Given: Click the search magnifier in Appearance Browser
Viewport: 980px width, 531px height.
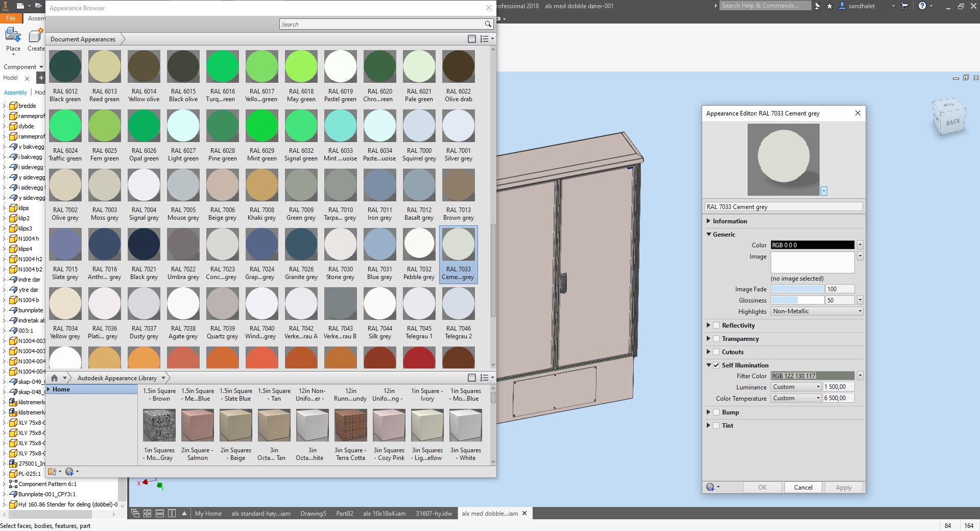Looking at the screenshot, I should click(x=487, y=24).
